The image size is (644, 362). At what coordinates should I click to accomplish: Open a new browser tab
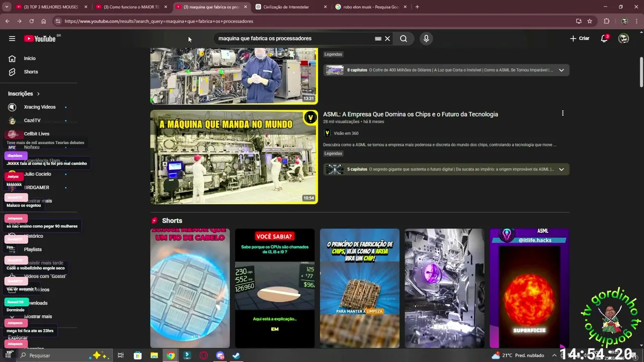[x=417, y=7]
